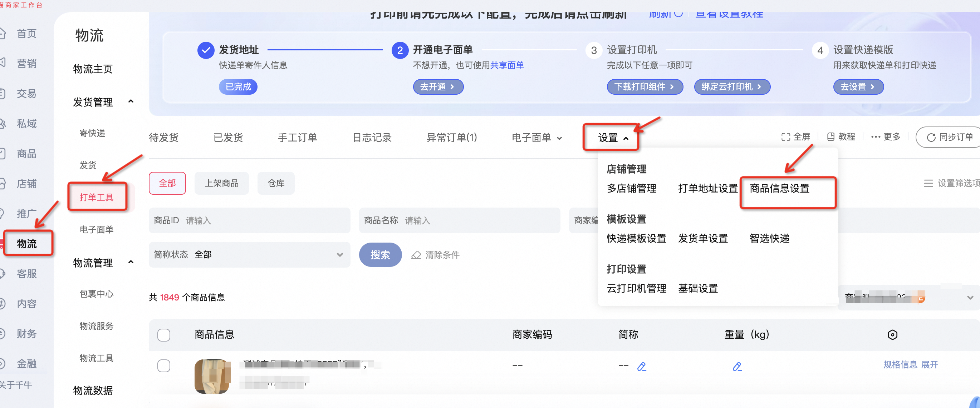The width and height of the screenshot is (980, 408).
Task: Select 物流 in the left sidebar
Action: point(26,244)
